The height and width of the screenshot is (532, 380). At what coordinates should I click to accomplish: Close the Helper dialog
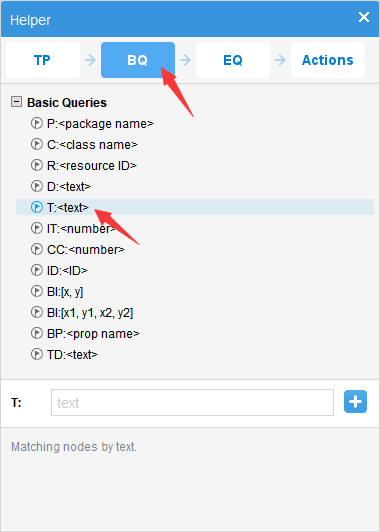pos(364,17)
